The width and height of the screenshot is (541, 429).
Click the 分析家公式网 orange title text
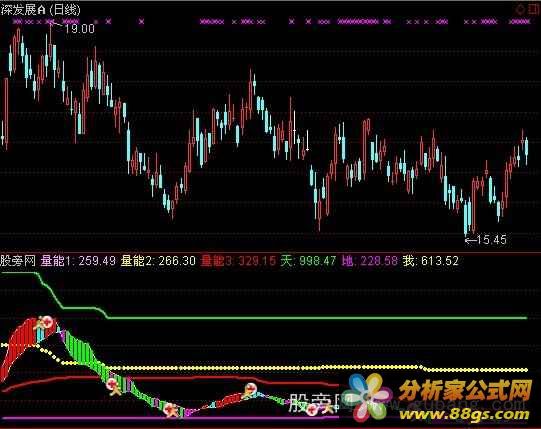465,391
